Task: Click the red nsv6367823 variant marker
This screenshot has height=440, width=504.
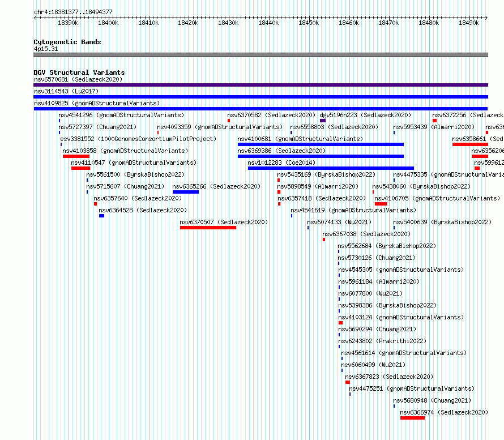Action: [x=348, y=382]
